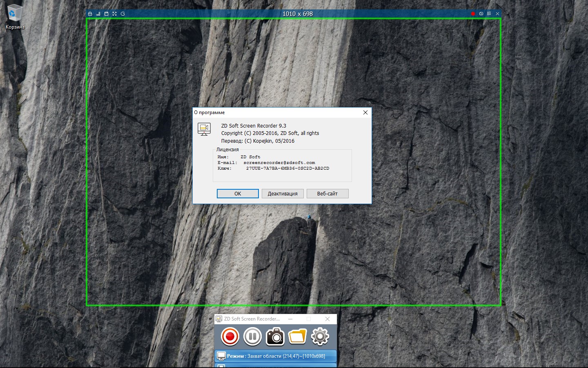
Task: Expand the Режим capture mode bar
Action: (x=276, y=356)
